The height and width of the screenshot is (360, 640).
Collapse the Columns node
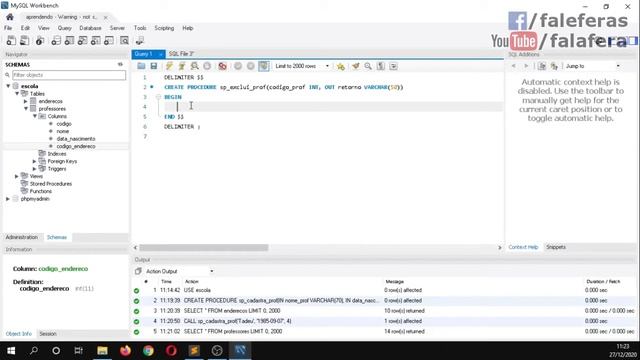coord(35,116)
